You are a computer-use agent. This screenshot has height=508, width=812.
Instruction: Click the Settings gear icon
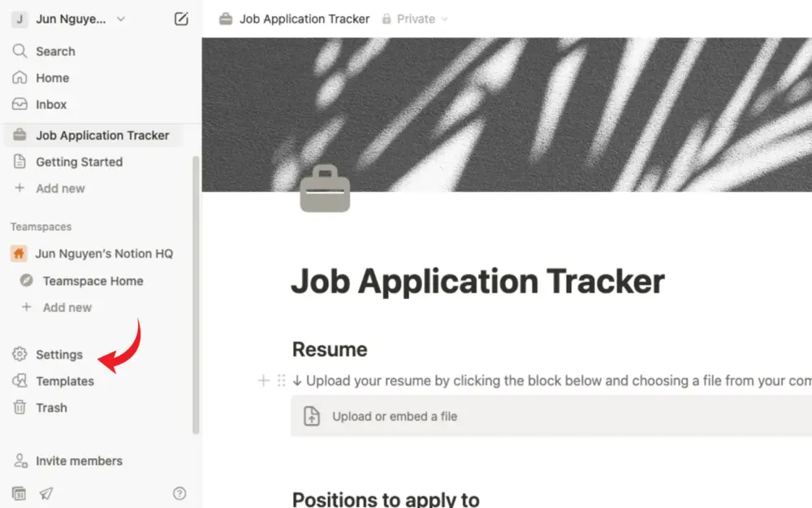[19, 354]
